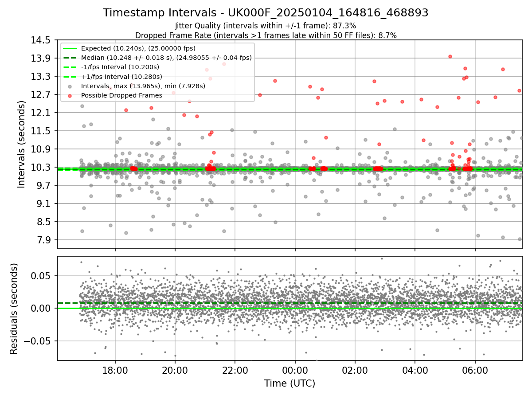The height and width of the screenshot is (399, 532).
Task: Click the '06:00' time tick label
Action: (x=475, y=370)
